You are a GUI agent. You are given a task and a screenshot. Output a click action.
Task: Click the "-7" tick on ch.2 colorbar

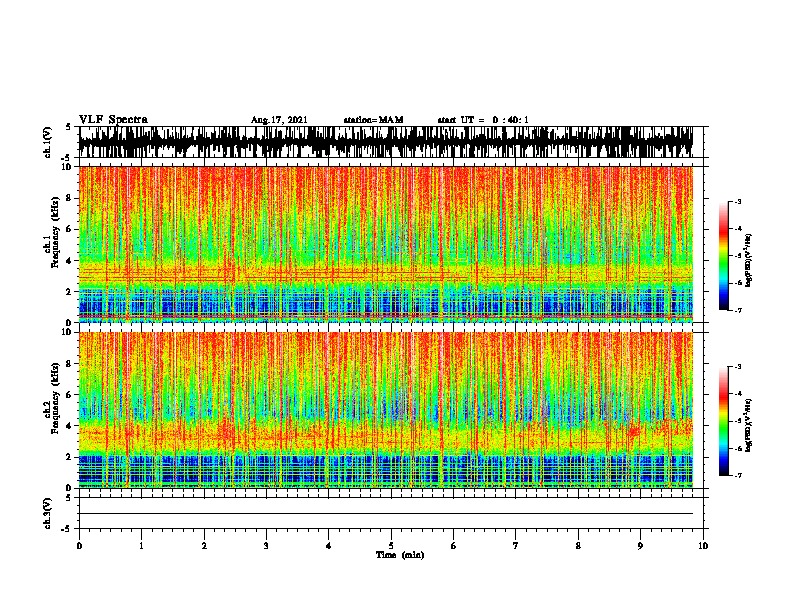tap(738, 475)
